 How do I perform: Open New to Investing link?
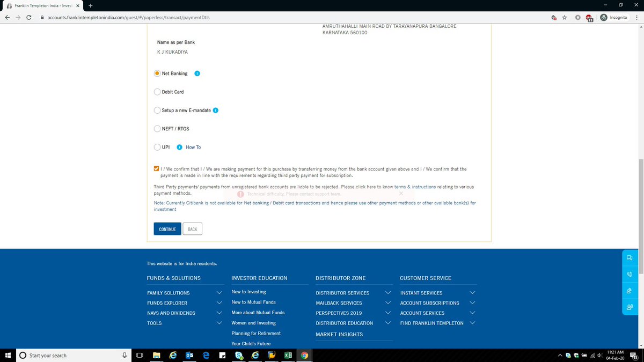coord(248,292)
